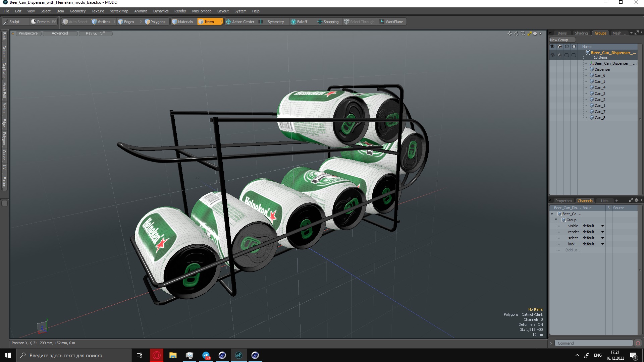The image size is (644, 362).
Task: Switch to Polygons selection mode
Action: [x=156, y=22]
